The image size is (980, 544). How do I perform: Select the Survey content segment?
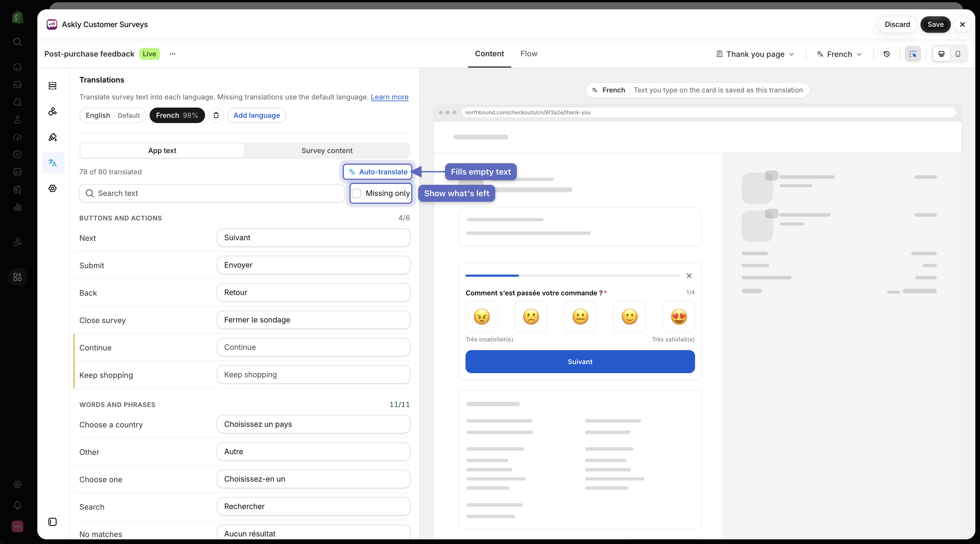327,150
